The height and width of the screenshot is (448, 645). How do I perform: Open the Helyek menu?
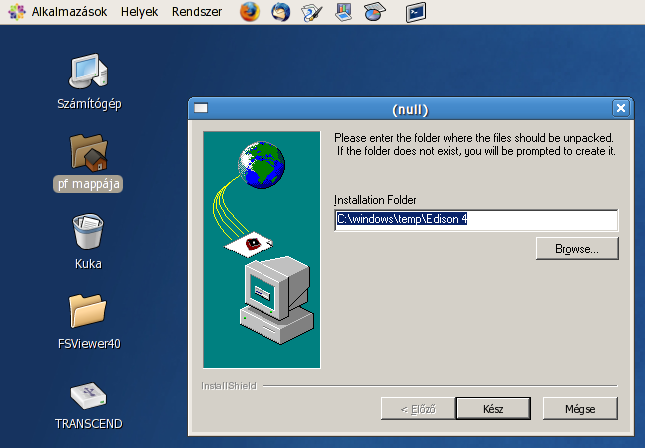point(139,12)
